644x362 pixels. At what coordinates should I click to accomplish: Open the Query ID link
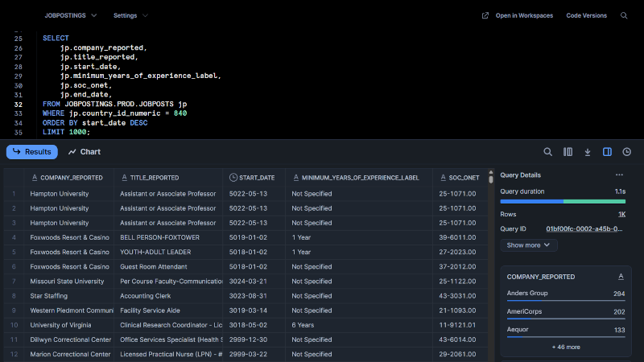tap(584, 229)
